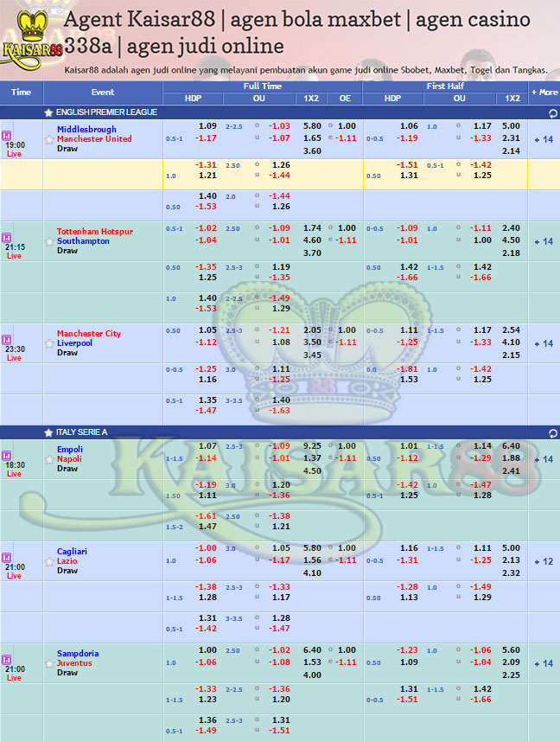Pick 1.65 Manchester United full-time 1X2 odds
Image resolution: width=560 pixels, height=742 pixels.
[312, 138]
